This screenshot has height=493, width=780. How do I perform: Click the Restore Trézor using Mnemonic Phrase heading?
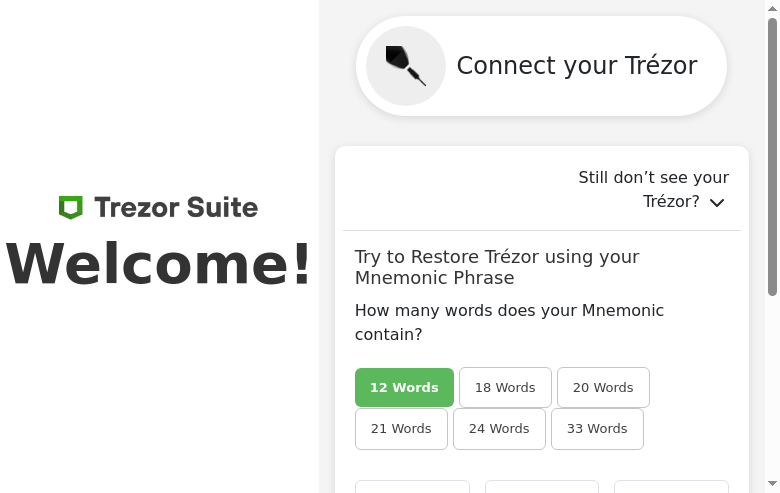497,267
